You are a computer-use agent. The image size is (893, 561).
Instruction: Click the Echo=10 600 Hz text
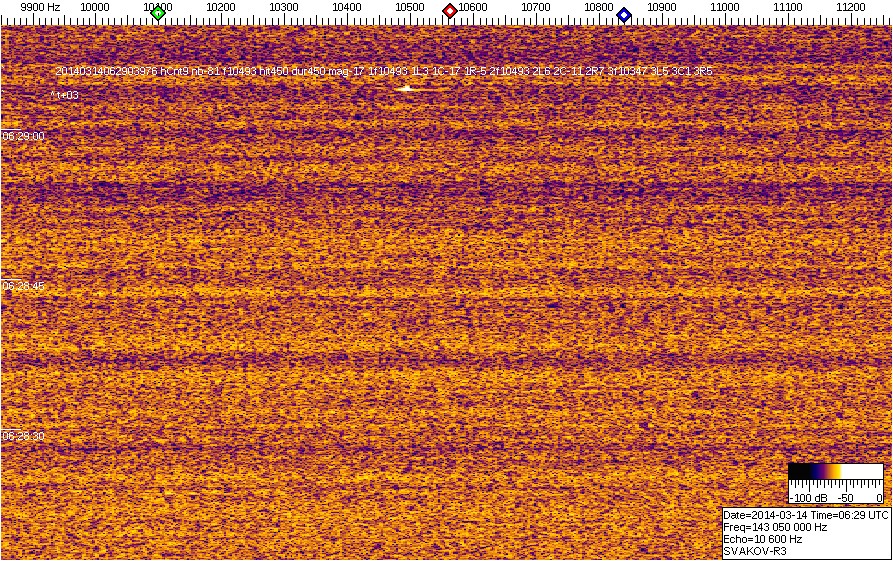[x=762, y=538]
